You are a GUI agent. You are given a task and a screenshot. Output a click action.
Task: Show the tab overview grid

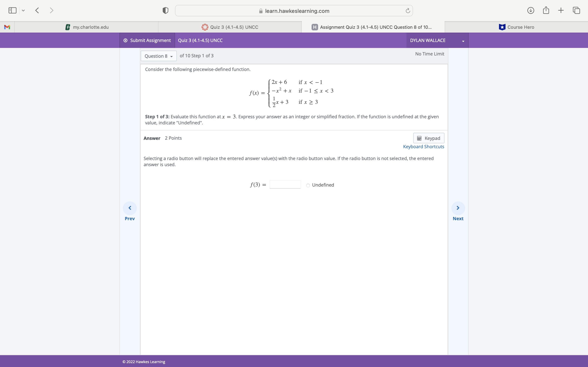coord(576,10)
